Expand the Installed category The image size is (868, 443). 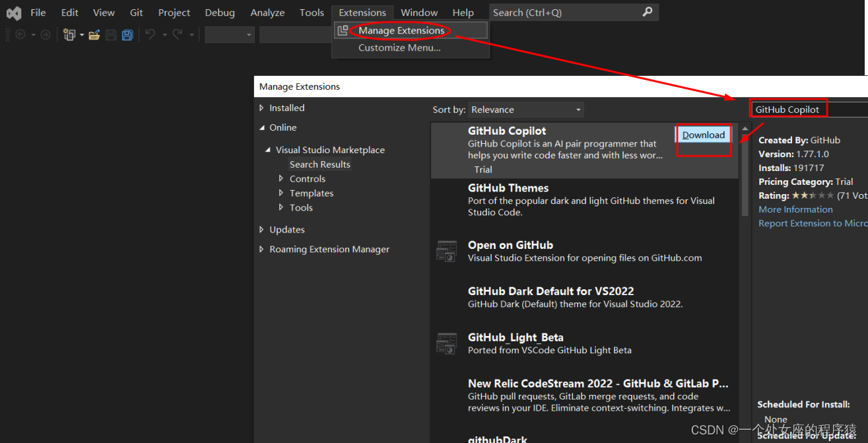[x=261, y=108]
